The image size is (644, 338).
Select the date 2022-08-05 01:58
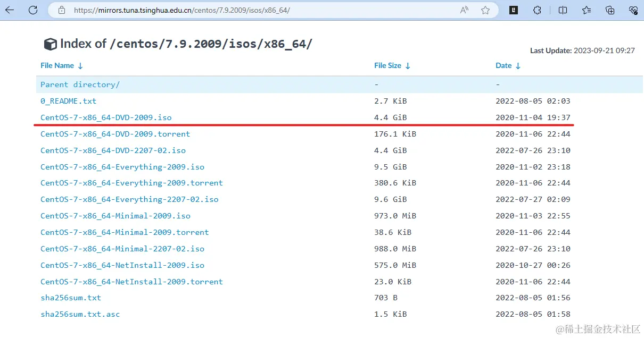(533, 314)
